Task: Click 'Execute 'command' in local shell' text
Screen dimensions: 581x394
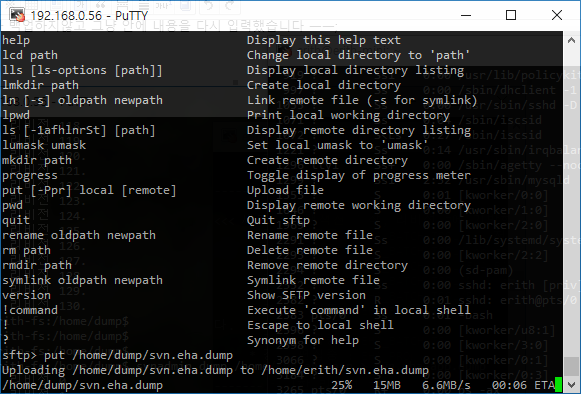Action: pos(359,310)
